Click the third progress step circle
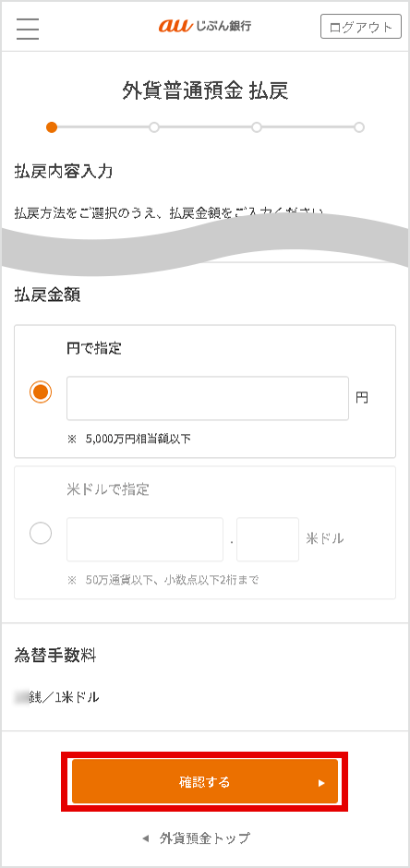Viewport: 410px width, 868px height. (257, 127)
